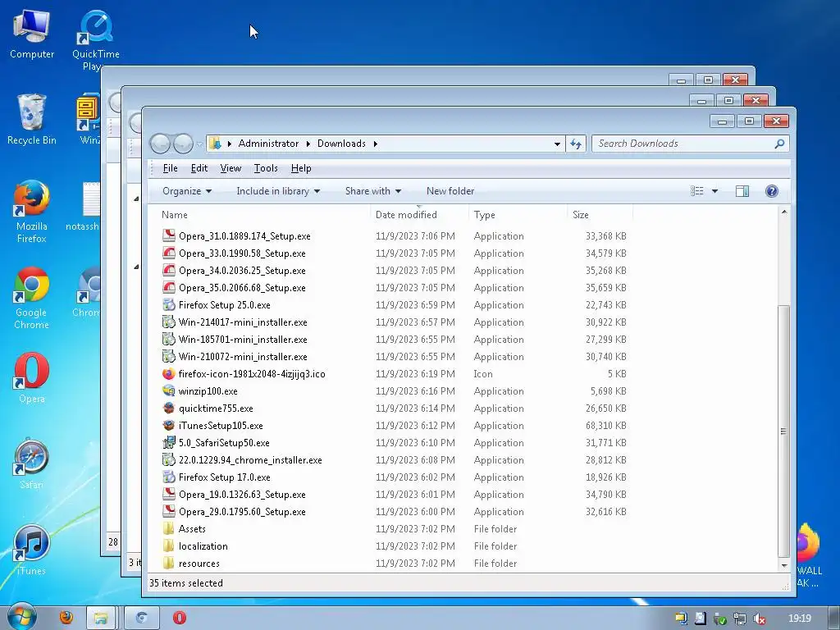Open QuickTime Player desktop shortcut
Image resolution: width=840 pixels, height=630 pixels.
[96, 39]
